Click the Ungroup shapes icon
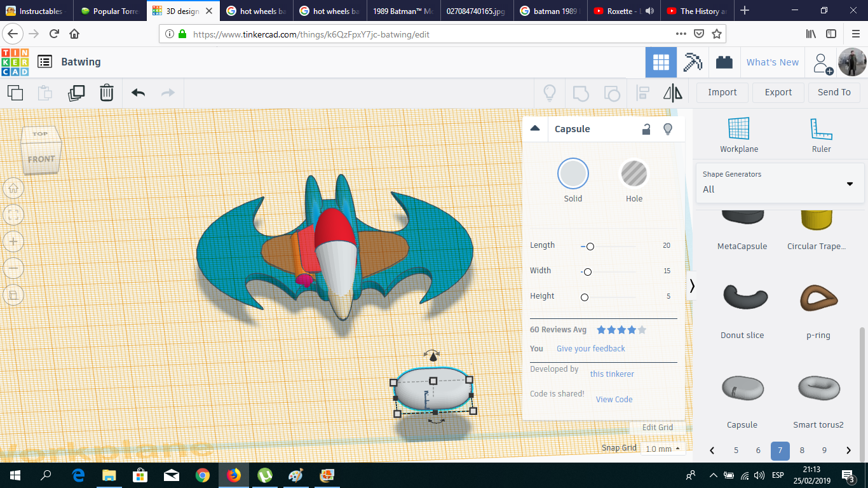The image size is (868, 488). pyautogui.click(x=611, y=93)
